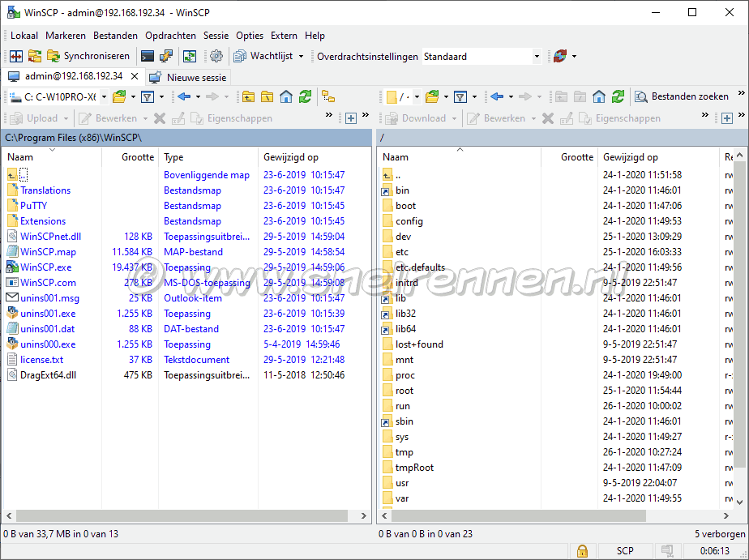Click the Commander panels compare icon
This screenshot has height=560, width=749.
tap(15, 57)
